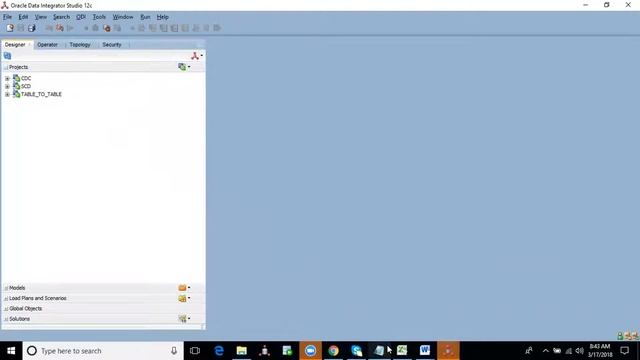The width and height of the screenshot is (640, 360).
Task: Open Excel from the taskbar
Action: [402, 351]
